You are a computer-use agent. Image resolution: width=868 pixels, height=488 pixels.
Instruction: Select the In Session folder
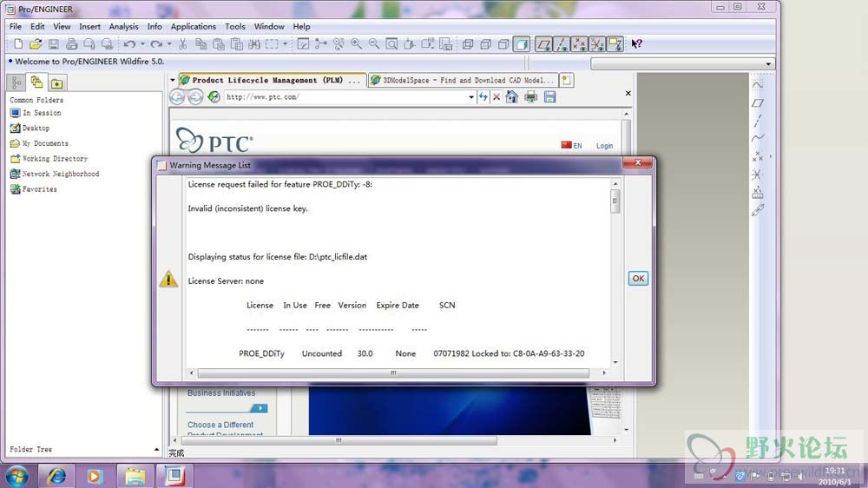coord(36,113)
